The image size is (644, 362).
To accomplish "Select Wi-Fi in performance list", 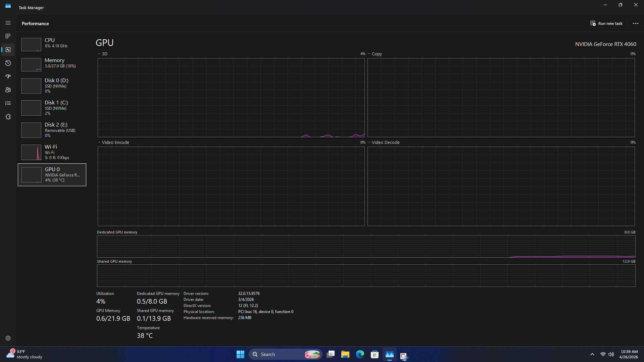I will pyautogui.click(x=52, y=152).
